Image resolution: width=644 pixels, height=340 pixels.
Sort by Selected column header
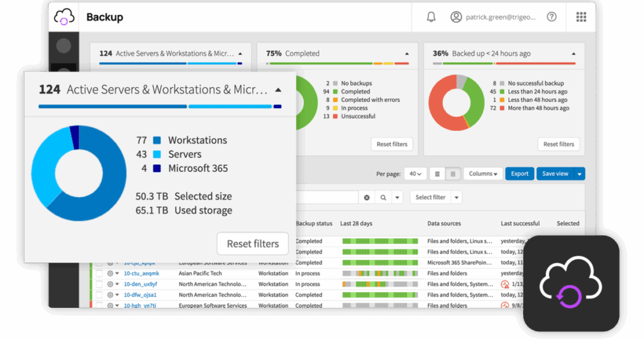(568, 224)
